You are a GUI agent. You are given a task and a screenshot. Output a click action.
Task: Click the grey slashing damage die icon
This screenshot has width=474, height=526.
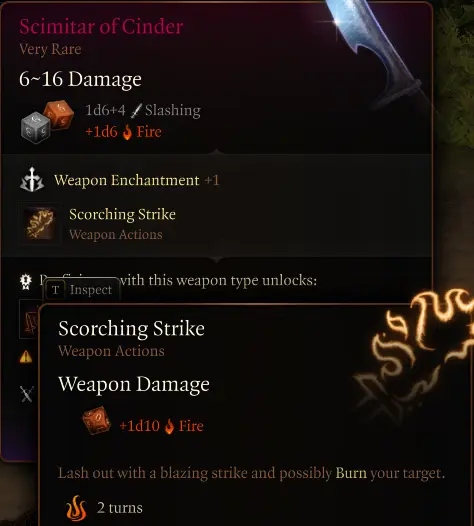35,127
